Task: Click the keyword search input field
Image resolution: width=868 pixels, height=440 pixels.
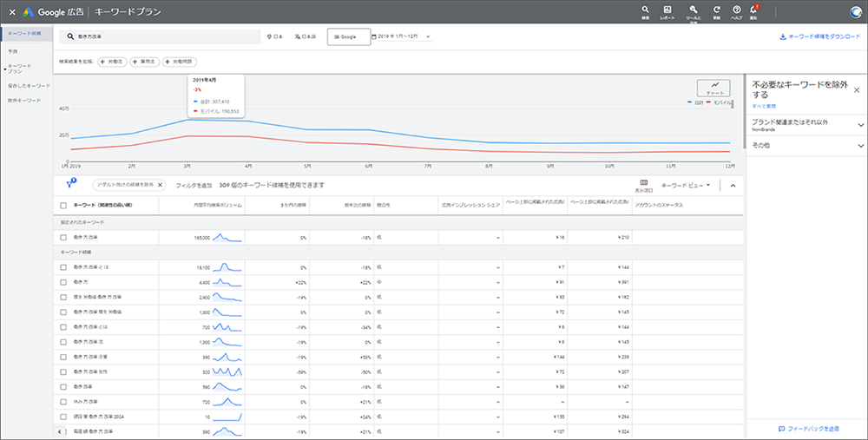Action: 160,36
